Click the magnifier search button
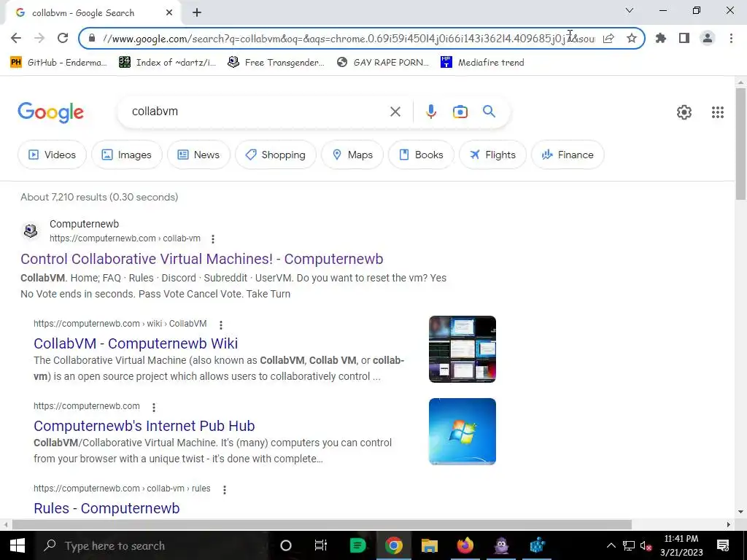 (489, 112)
